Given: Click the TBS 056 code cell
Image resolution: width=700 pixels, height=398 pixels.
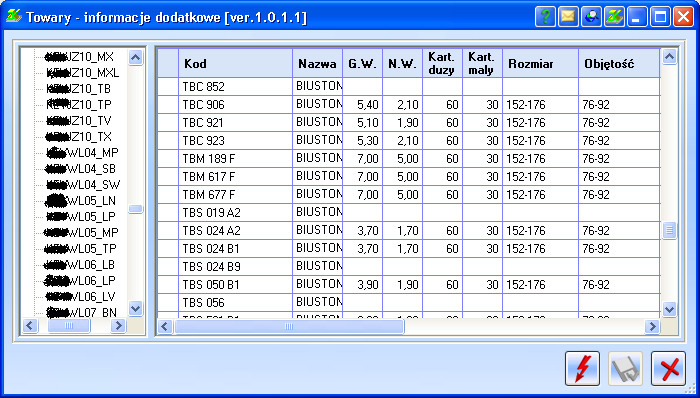Looking at the screenshot, I should pos(235,303).
